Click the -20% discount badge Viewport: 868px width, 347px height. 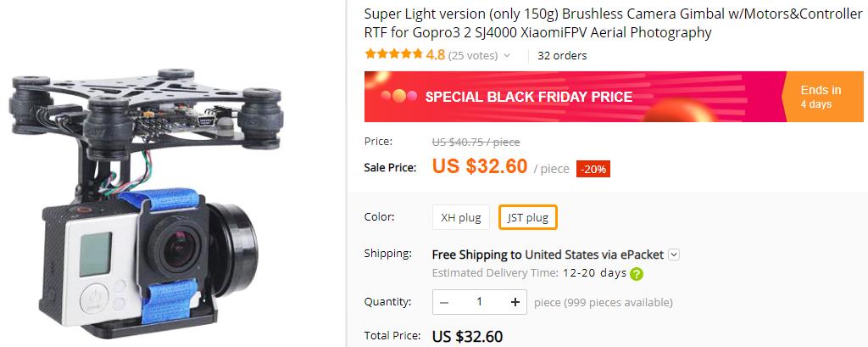click(x=593, y=169)
